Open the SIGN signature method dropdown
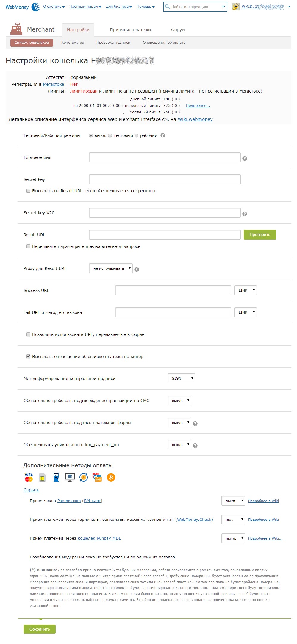Screen dimensions: 297x644 (x=181, y=379)
